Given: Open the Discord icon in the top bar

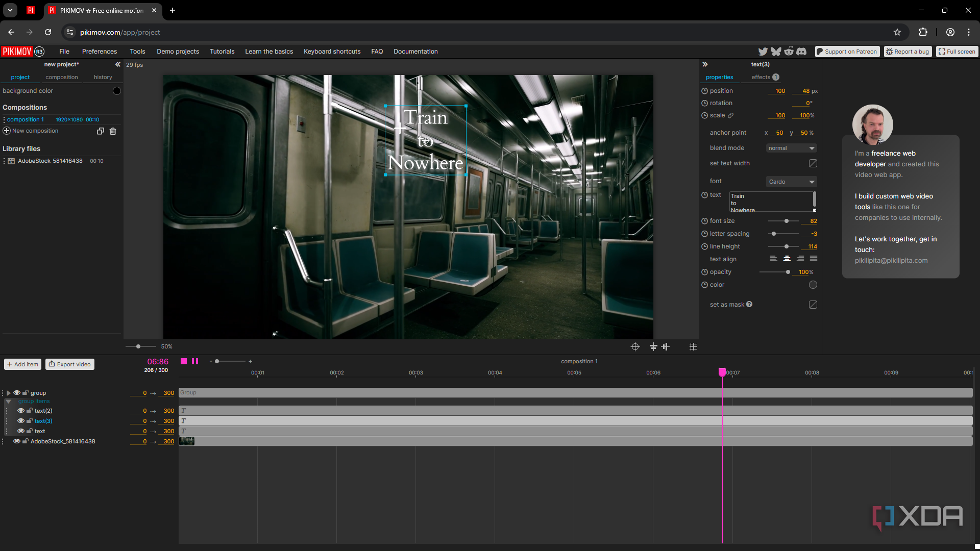Looking at the screenshot, I should tap(801, 52).
